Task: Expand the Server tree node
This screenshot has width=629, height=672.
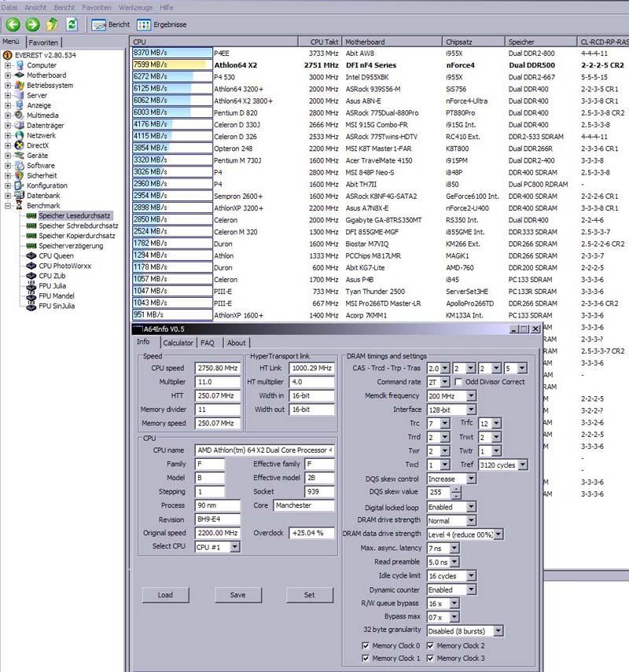Action: [x=8, y=96]
